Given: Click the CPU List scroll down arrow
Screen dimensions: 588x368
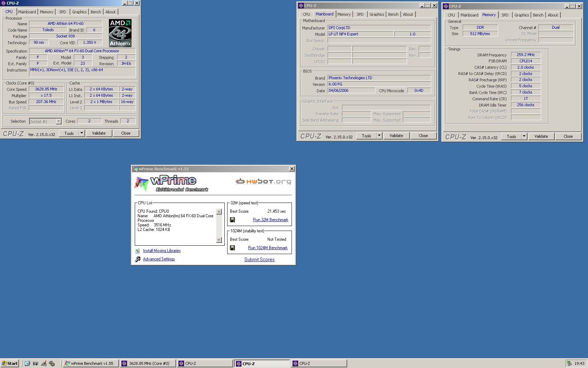Looking at the screenshot, I should [x=219, y=240].
